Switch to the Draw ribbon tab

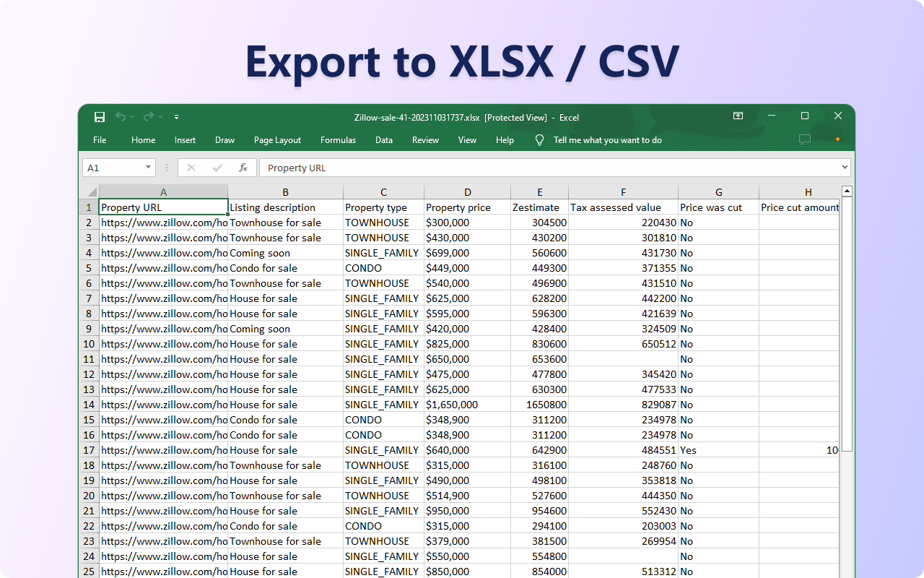click(225, 140)
